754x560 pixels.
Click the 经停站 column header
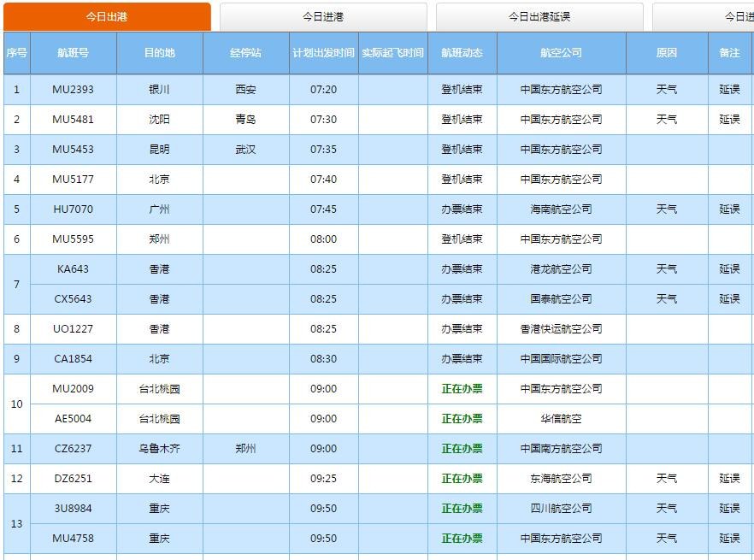tap(245, 53)
